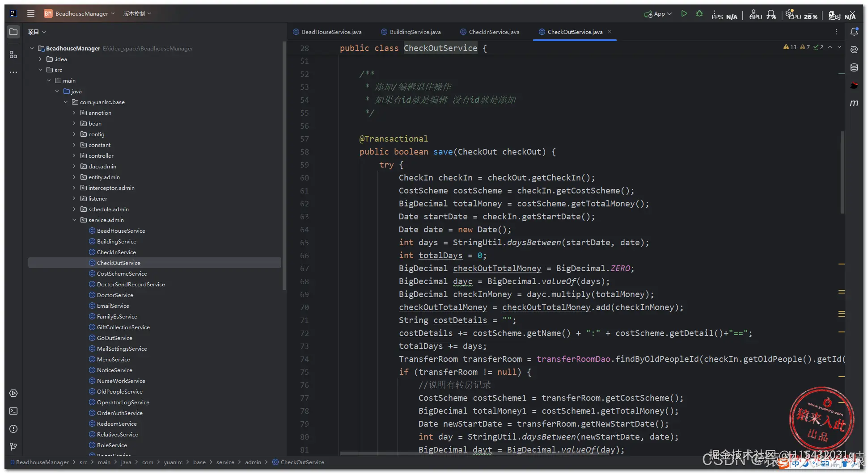
Task: Open the Database tool window
Action: pyautogui.click(x=854, y=67)
